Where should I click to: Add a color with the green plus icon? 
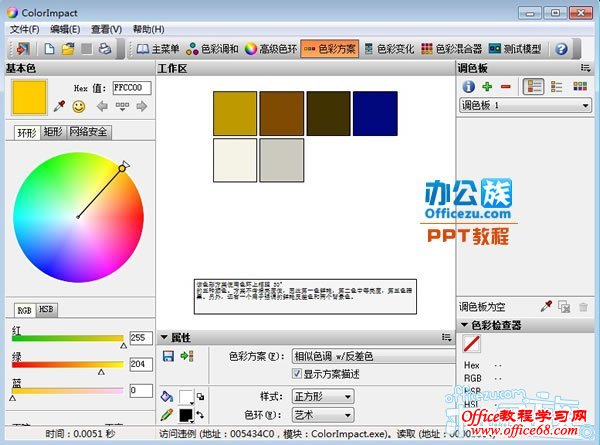[x=487, y=86]
